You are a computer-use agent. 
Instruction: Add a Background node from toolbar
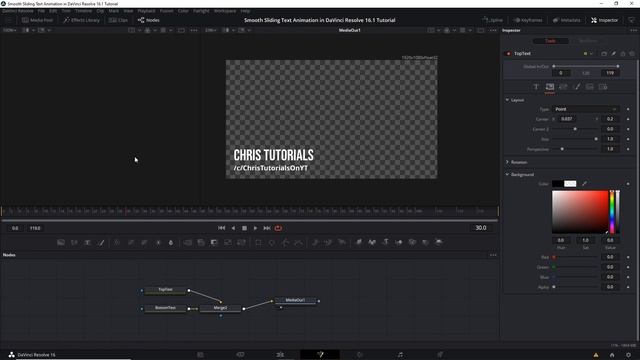61,242
